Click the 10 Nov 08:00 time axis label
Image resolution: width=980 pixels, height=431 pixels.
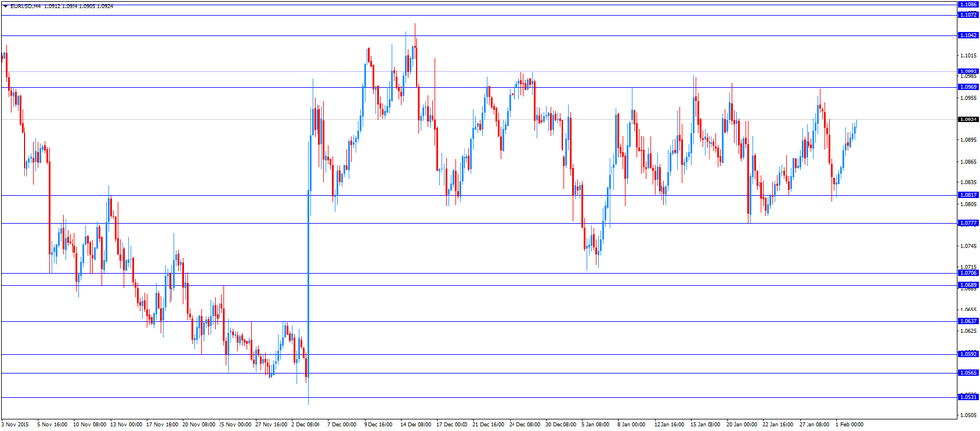(x=89, y=424)
